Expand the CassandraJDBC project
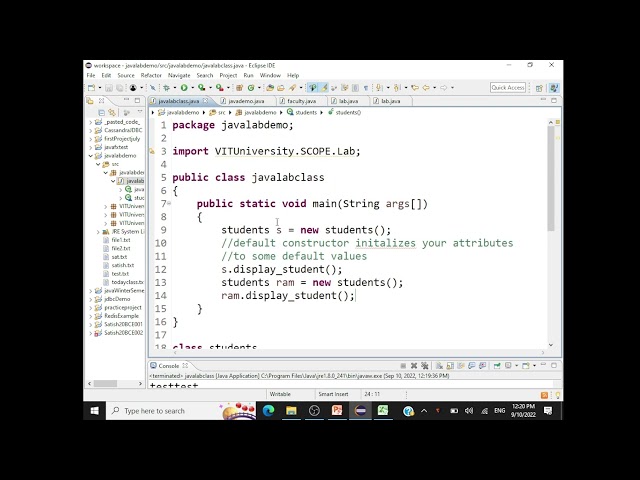The width and height of the screenshot is (640, 480). [x=91, y=131]
